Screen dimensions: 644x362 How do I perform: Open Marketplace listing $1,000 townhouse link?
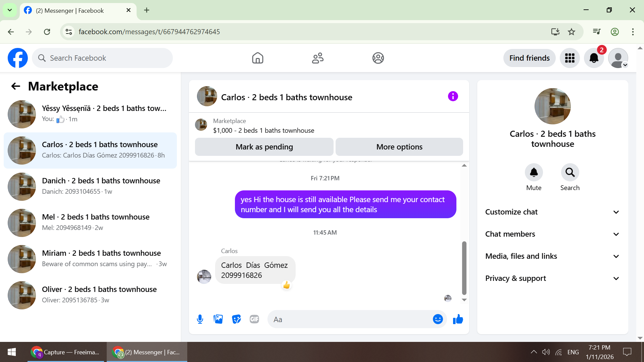pyautogui.click(x=264, y=130)
